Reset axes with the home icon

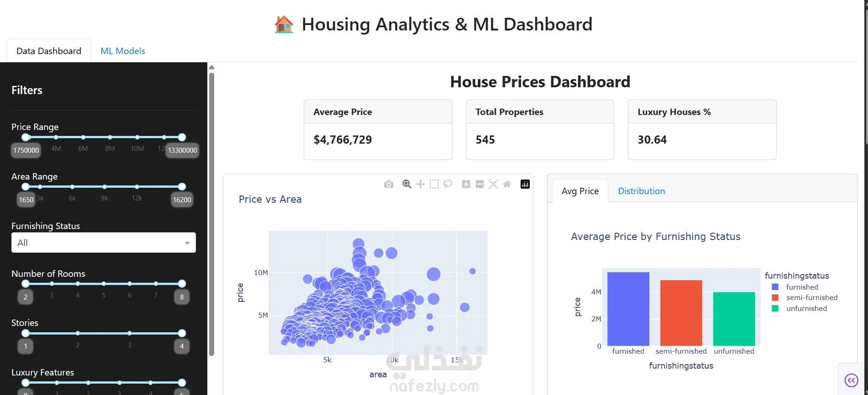point(507,184)
